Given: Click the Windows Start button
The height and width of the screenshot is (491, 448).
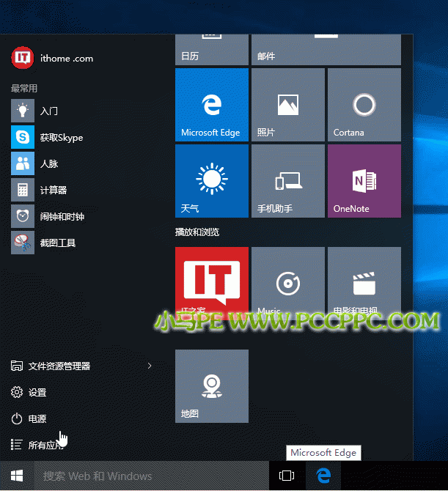Looking at the screenshot, I should pos(17,476).
